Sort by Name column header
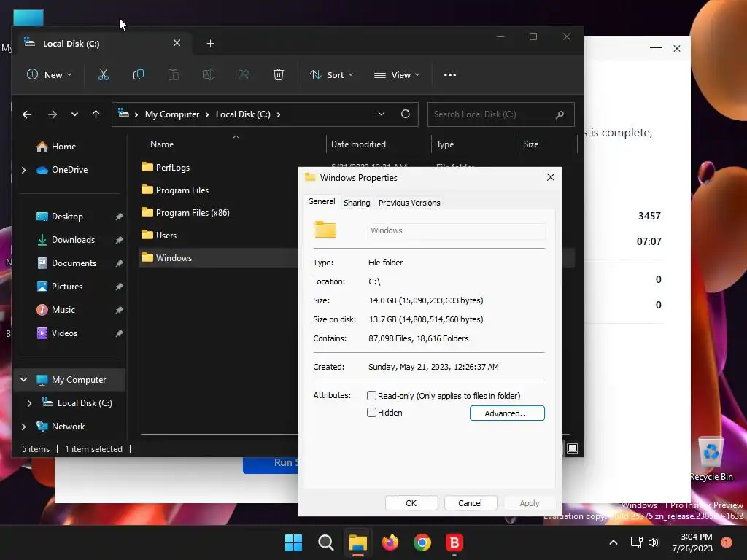 [162, 144]
